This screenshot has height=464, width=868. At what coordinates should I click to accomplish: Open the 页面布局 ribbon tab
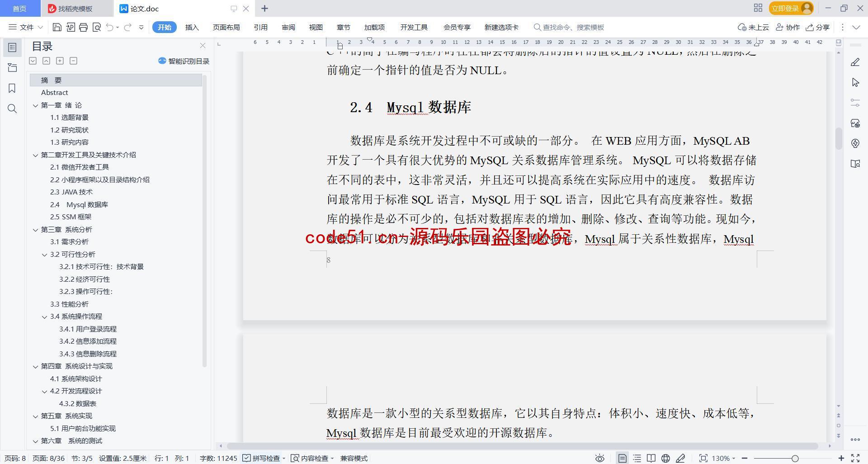click(x=226, y=27)
